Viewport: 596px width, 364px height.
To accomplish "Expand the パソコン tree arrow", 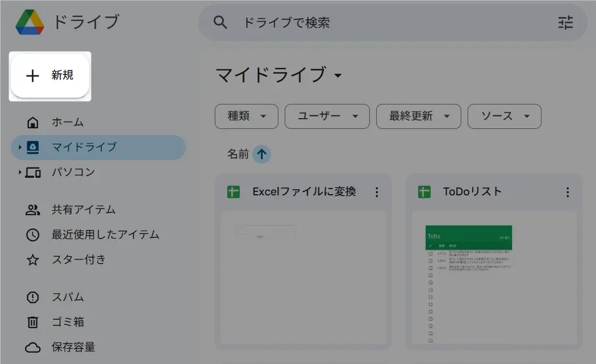I will pyautogui.click(x=19, y=172).
